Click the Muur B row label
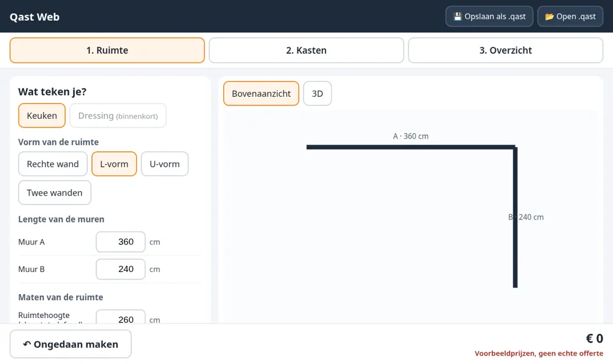The image size is (613, 364). click(x=31, y=270)
